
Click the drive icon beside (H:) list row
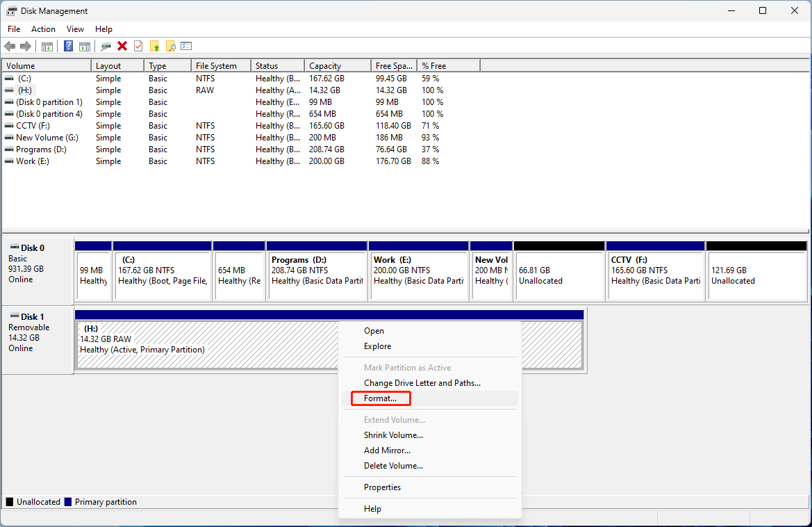(9, 90)
